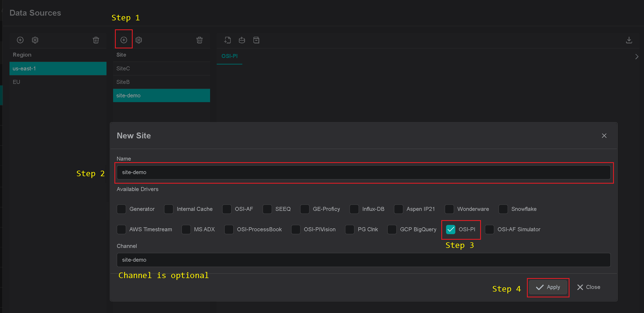
Task: Expand tabs with right chevron arrow
Action: 637,57
